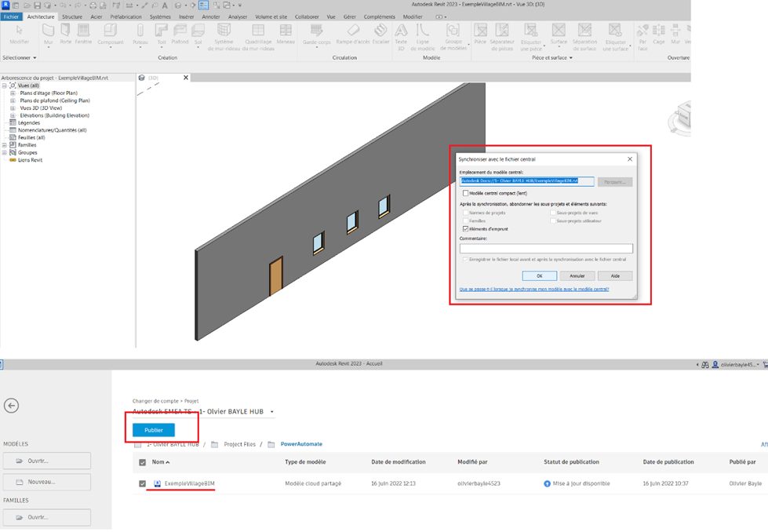Open the synchronisation help link

[x=534, y=289]
